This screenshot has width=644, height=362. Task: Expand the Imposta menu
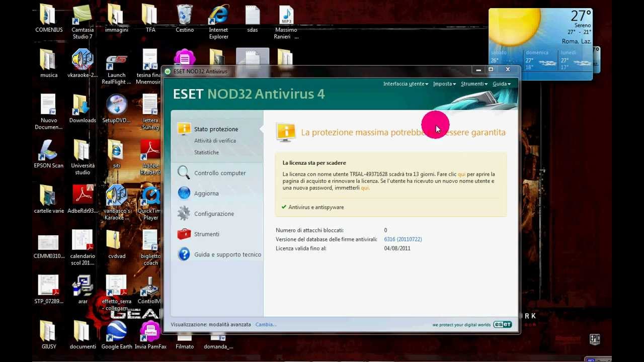coord(444,84)
